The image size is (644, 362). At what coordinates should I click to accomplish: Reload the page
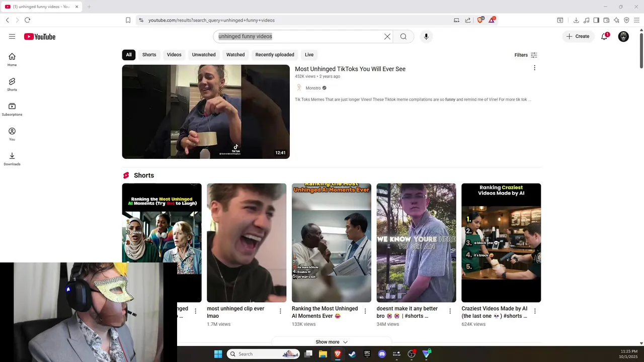(27, 20)
